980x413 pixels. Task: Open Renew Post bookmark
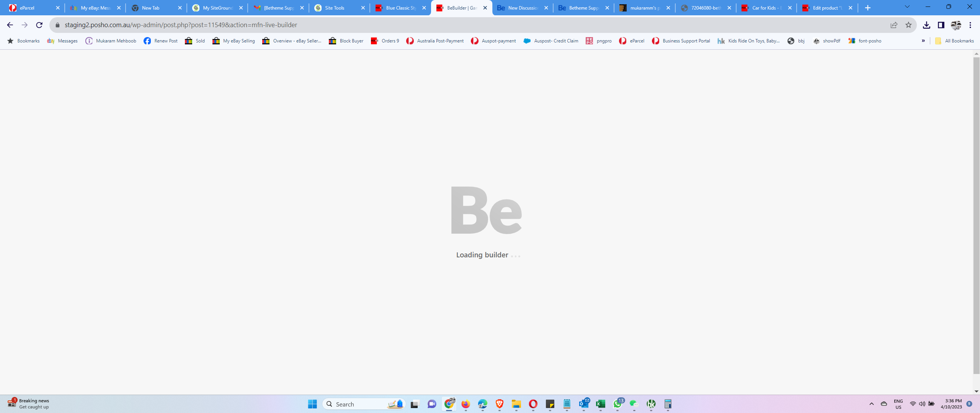[x=160, y=41]
